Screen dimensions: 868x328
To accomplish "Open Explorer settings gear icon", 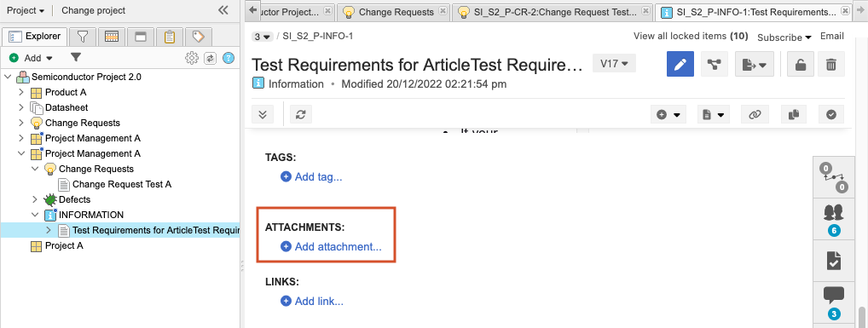I will (x=192, y=58).
